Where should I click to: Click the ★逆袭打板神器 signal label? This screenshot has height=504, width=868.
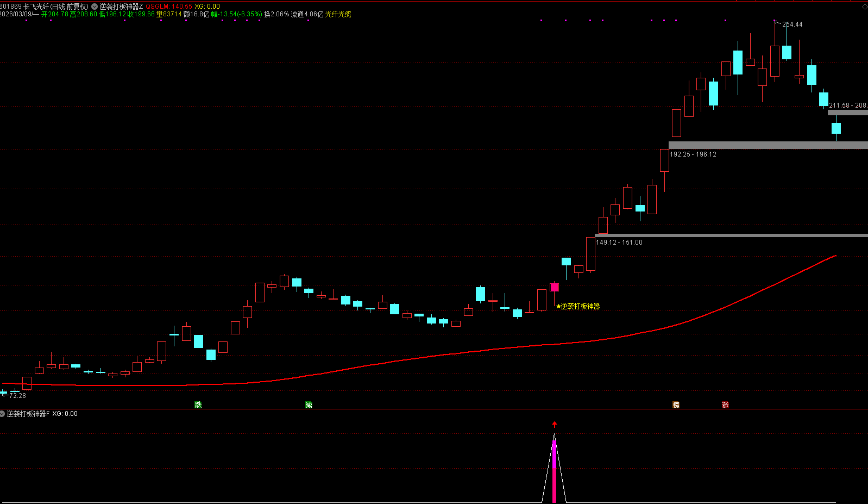pos(578,306)
